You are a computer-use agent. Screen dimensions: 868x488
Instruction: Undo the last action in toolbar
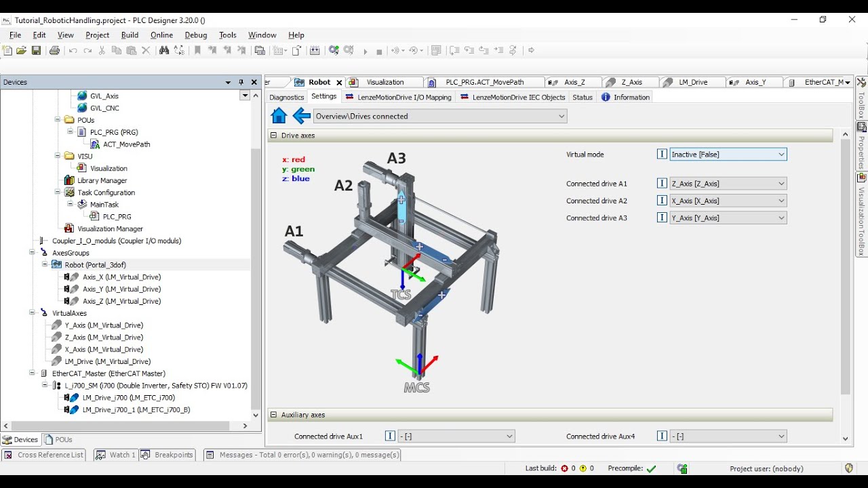click(73, 50)
